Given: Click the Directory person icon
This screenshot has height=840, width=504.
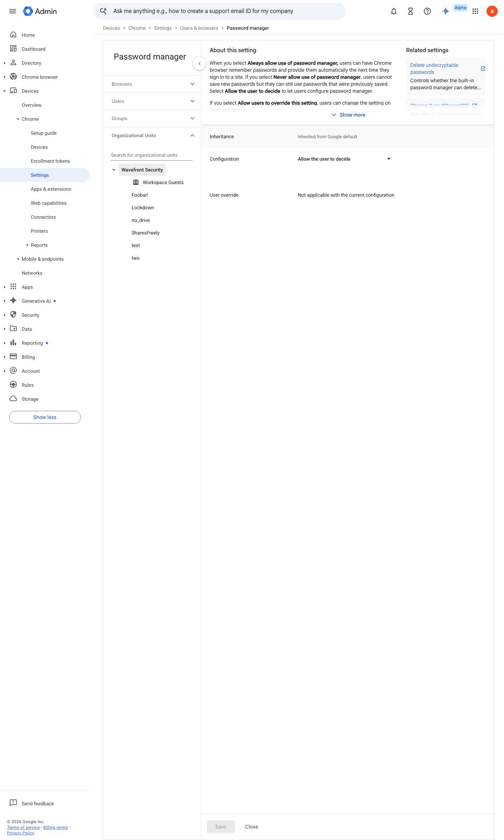Looking at the screenshot, I should pos(13,63).
